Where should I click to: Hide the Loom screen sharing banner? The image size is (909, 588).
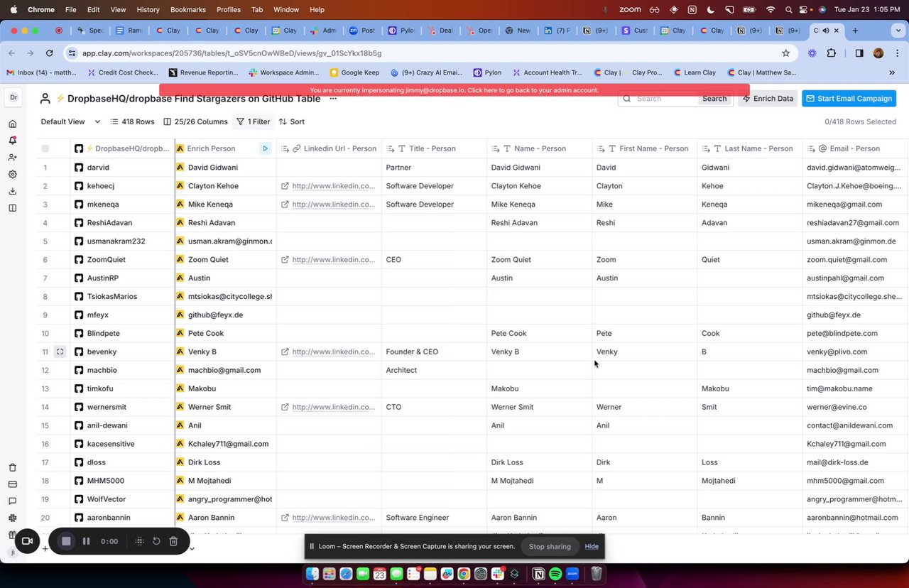pos(592,547)
